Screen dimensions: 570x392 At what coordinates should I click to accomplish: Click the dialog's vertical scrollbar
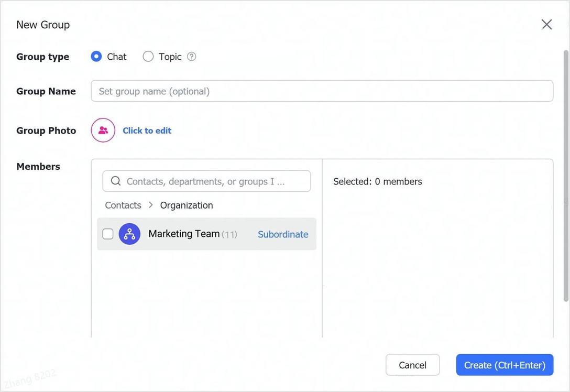[566, 176]
